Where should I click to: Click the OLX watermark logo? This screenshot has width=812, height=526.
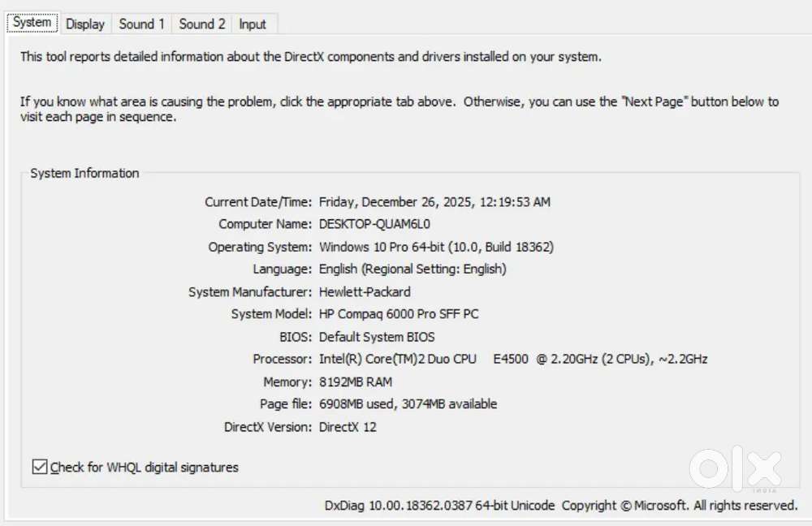point(735,469)
